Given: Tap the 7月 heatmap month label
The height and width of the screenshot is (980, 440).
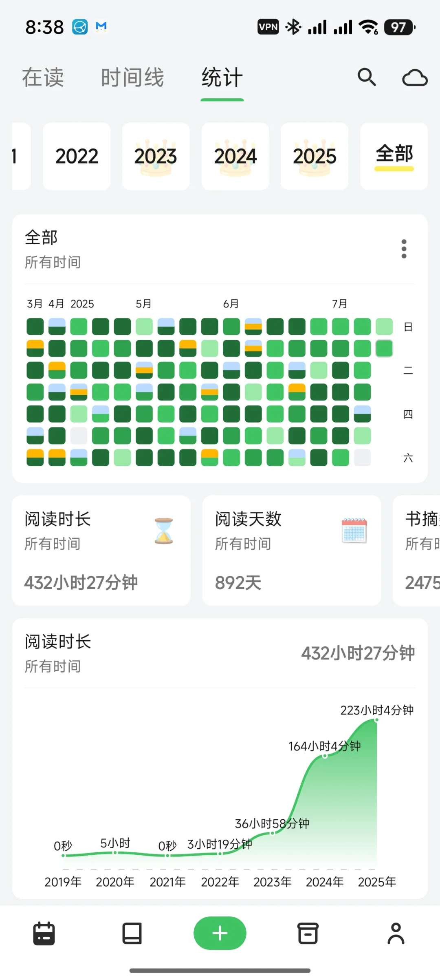Looking at the screenshot, I should tap(339, 304).
